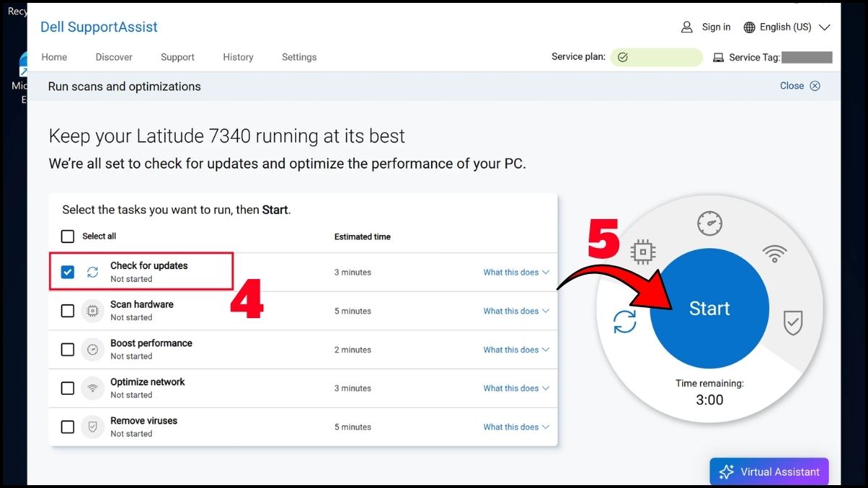Screen dimensions: 868x488
Task: Click the Optimize network wifi icon in list
Action: [93, 388]
